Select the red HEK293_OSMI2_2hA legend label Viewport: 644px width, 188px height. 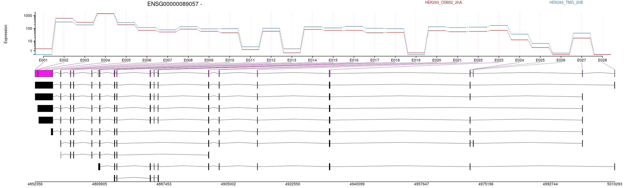point(443,3)
